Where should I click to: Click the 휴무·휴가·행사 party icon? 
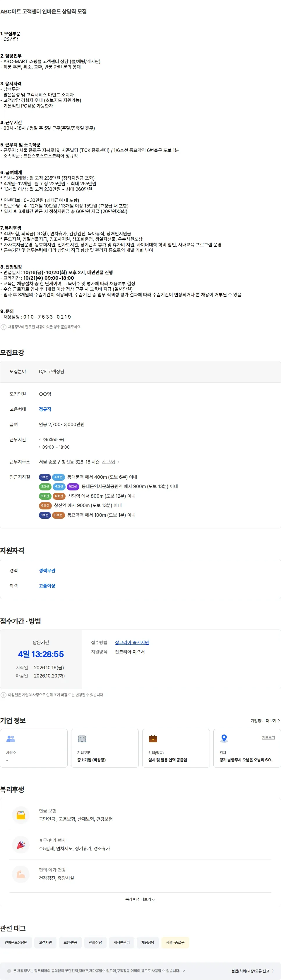21,844
